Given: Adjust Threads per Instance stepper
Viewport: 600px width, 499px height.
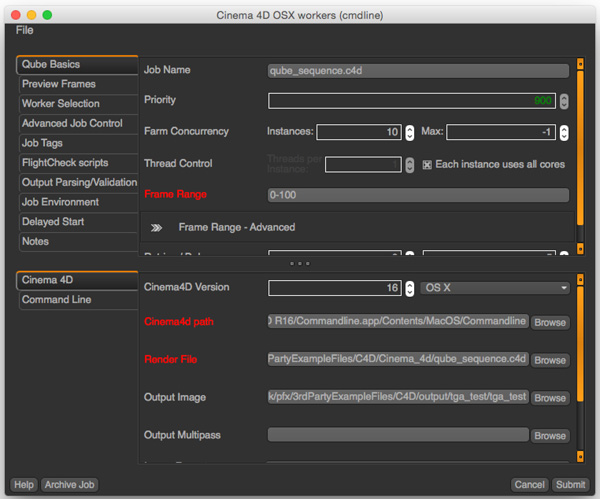Looking at the screenshot, I should [x=409, y=165].
